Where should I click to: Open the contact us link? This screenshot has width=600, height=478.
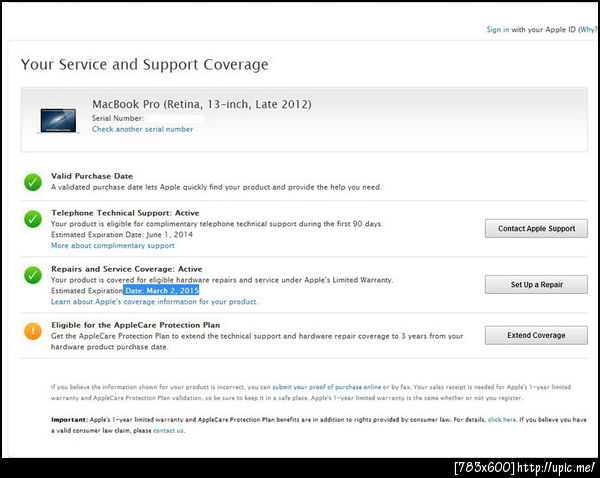tap(168, 431)
